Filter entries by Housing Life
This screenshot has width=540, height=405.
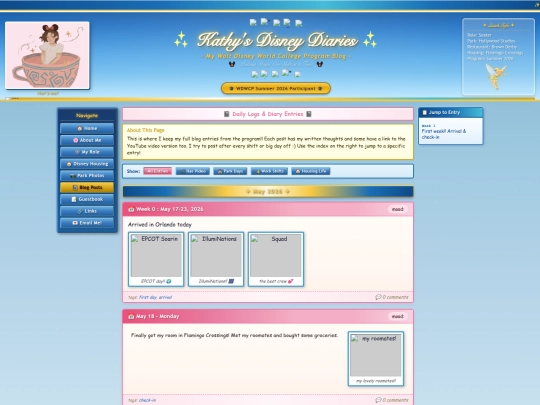click(x=311, y=171)
